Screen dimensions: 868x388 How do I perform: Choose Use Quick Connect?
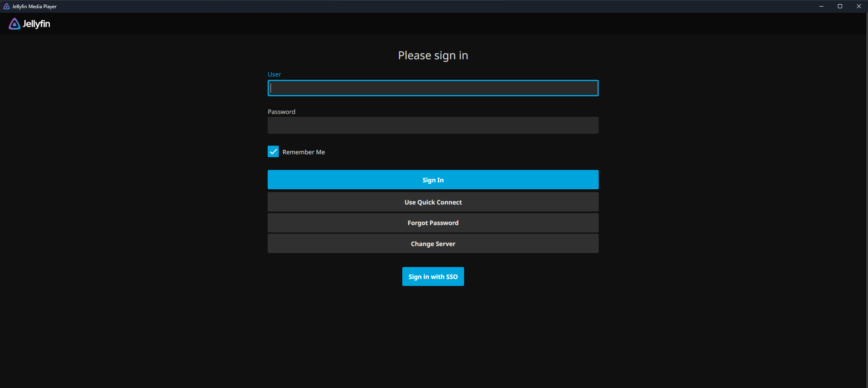point(433,202)
